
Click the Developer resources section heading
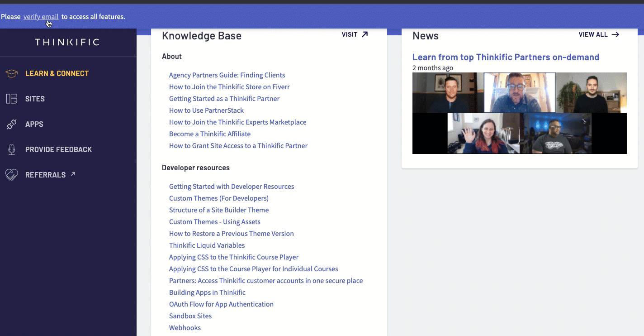coord(196,168)
